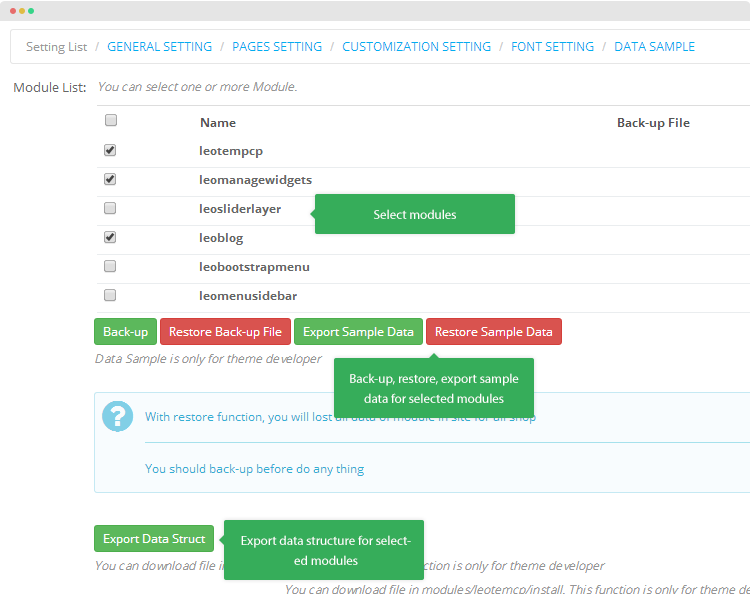Open the FONT SETTING tab

[552, 46]
